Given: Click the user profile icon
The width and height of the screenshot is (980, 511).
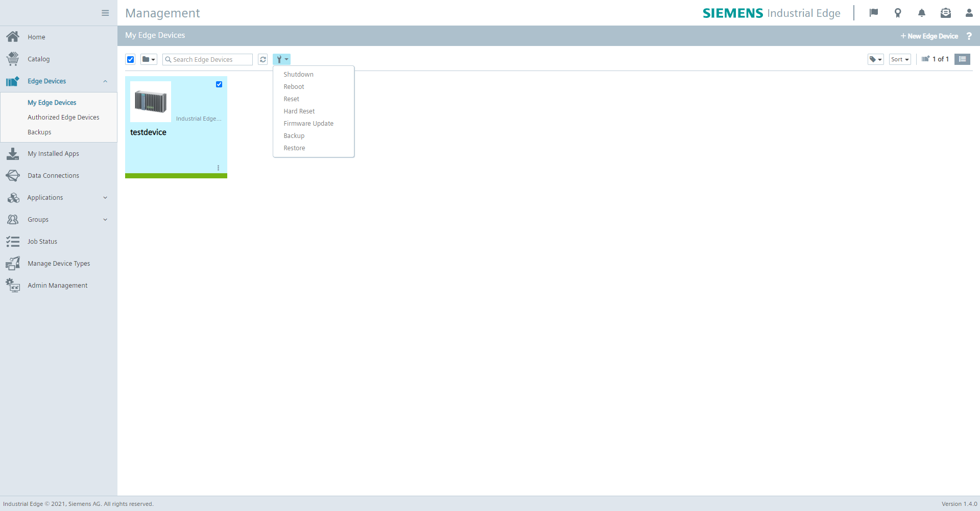Looking at the screenshot, I should (x=969, y=13).
